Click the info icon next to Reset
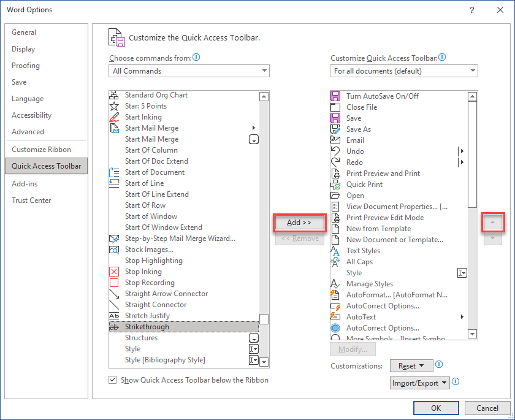Screen dimensions: 515x420 click(439, 364)
